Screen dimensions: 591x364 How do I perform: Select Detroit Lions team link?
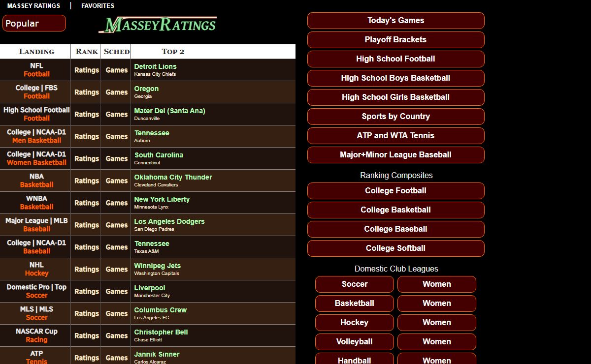(155, 66)
